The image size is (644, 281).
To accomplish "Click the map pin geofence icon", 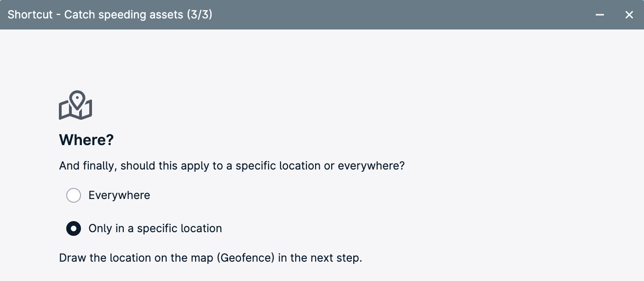I will point(75,105).
